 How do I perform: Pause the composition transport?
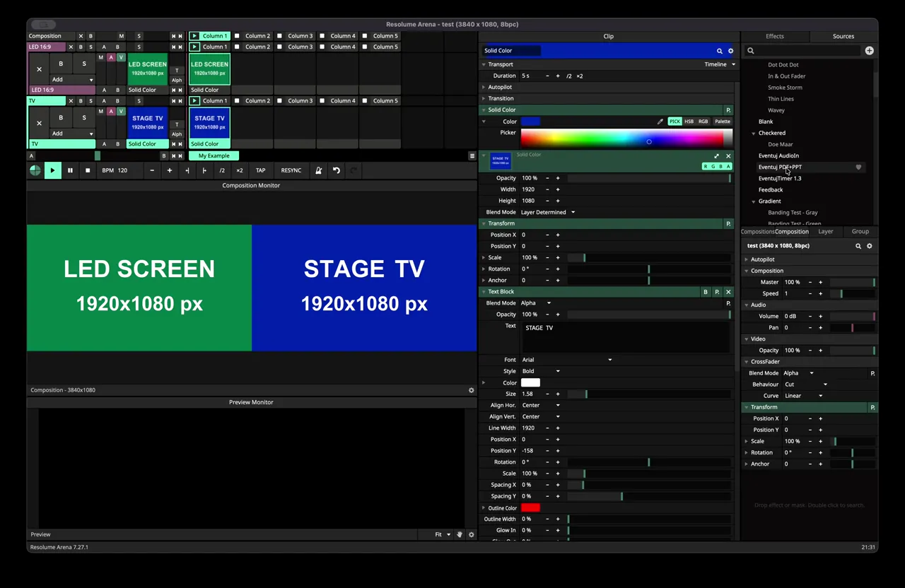70,170
